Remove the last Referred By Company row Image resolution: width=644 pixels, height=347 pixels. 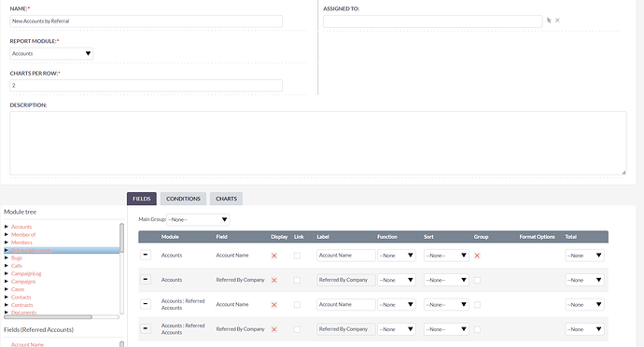point(146,329)
